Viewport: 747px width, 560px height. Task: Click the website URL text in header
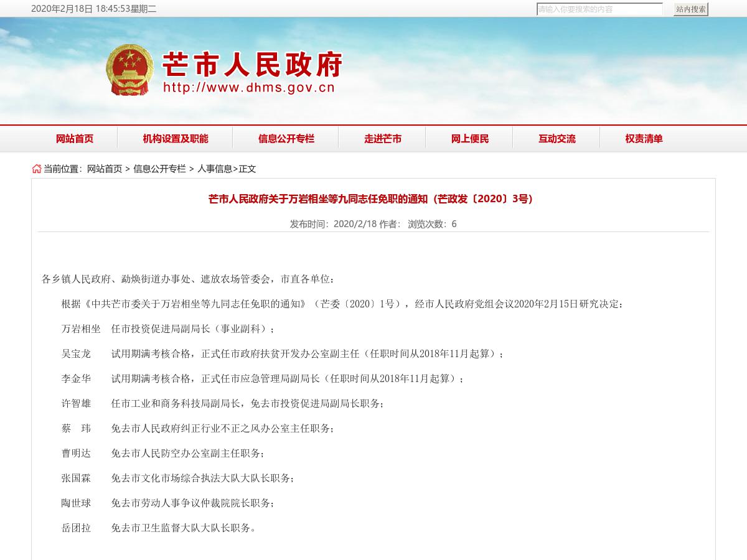click(249, 88)
